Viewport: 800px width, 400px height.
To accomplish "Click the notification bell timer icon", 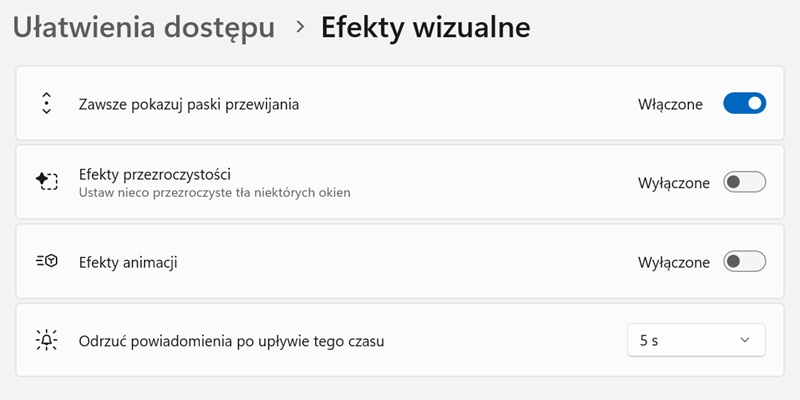I will click(46, 340).
